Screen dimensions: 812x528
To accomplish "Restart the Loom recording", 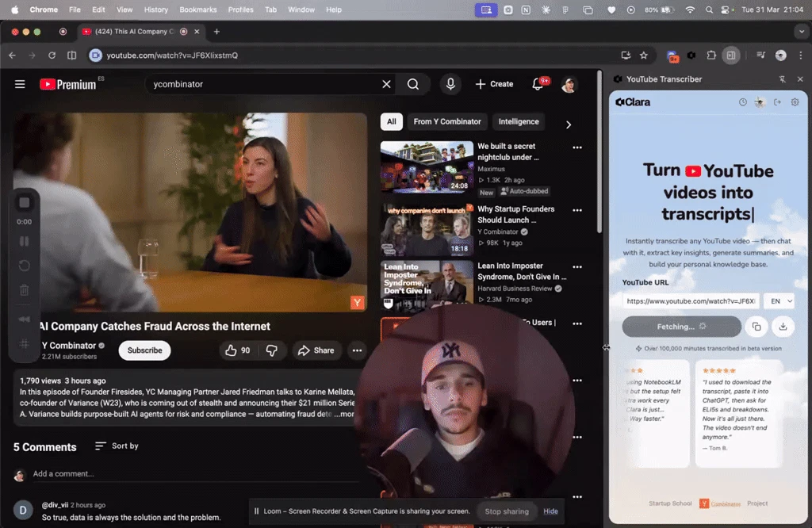I will [x=25, y=266].
